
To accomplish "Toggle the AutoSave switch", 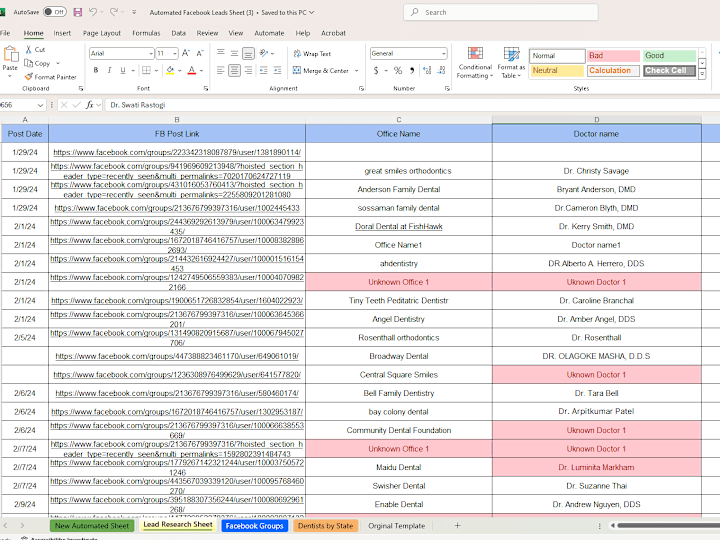I will click(x=55, y=12).
